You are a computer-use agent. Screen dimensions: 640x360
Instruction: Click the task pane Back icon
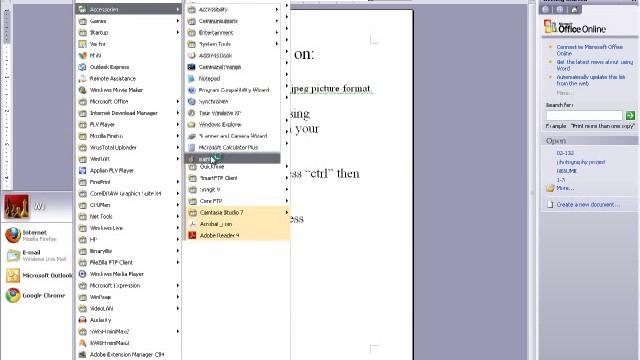click(546, 9)
